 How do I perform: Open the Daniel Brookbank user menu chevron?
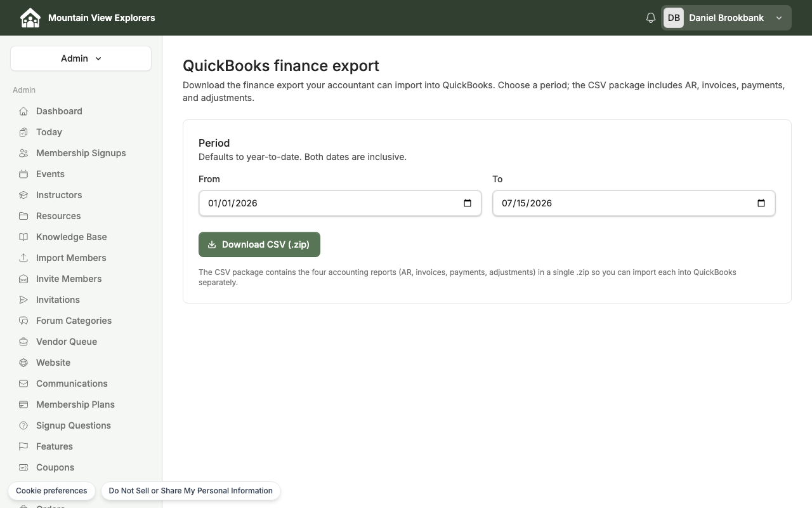(x=779, y=18)
